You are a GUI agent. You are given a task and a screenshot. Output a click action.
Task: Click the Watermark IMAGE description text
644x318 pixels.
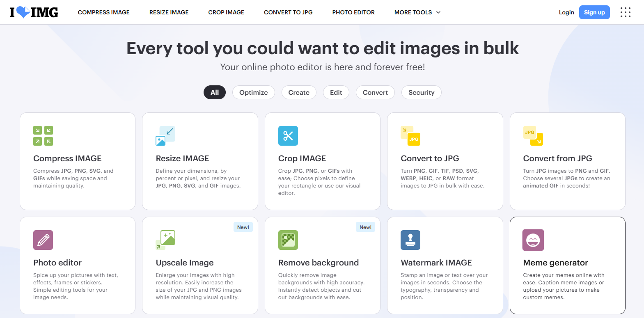(x=444, y=286)
